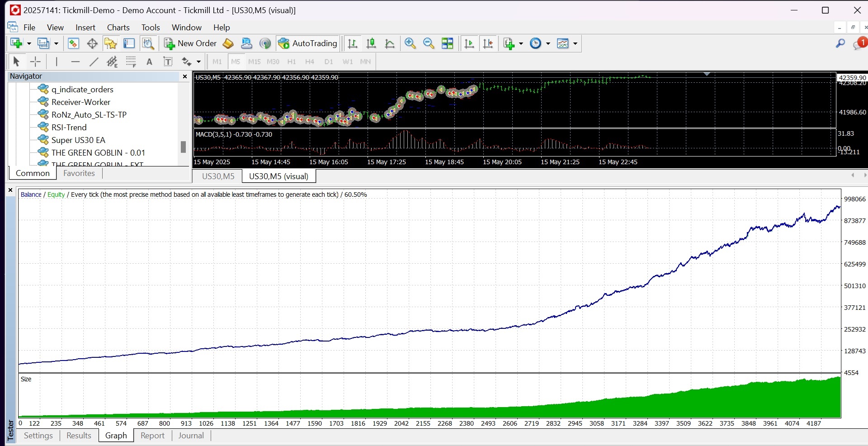This screenshot has width=868, height=446.
Task: Open the chart Templates dropdown arrow
Action: click(575, 44)
